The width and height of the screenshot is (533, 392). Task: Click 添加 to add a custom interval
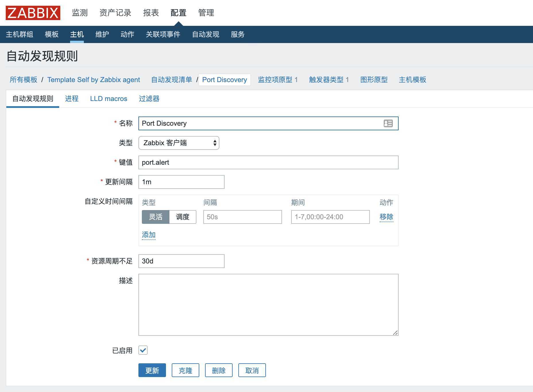(x=149, y=235)
